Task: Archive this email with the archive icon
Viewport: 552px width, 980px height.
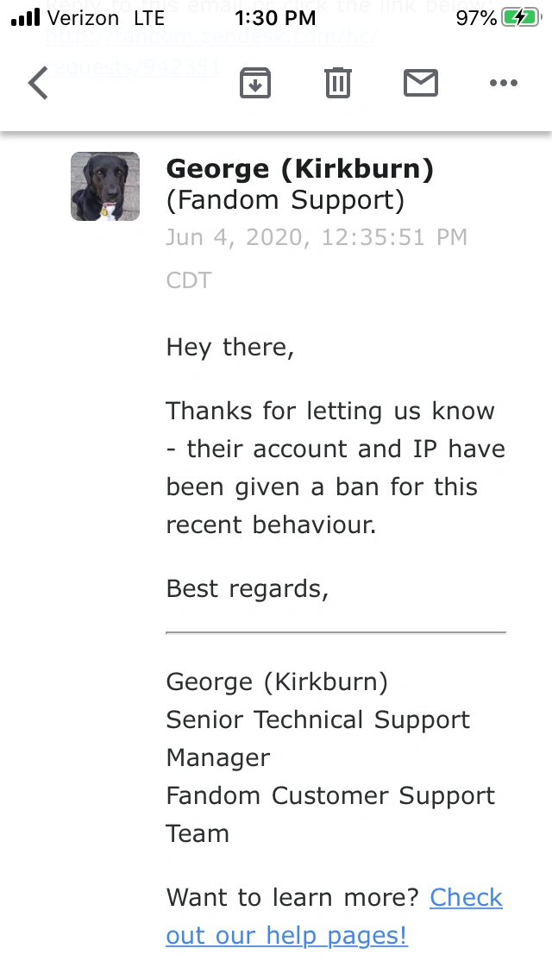Action: 255,83
